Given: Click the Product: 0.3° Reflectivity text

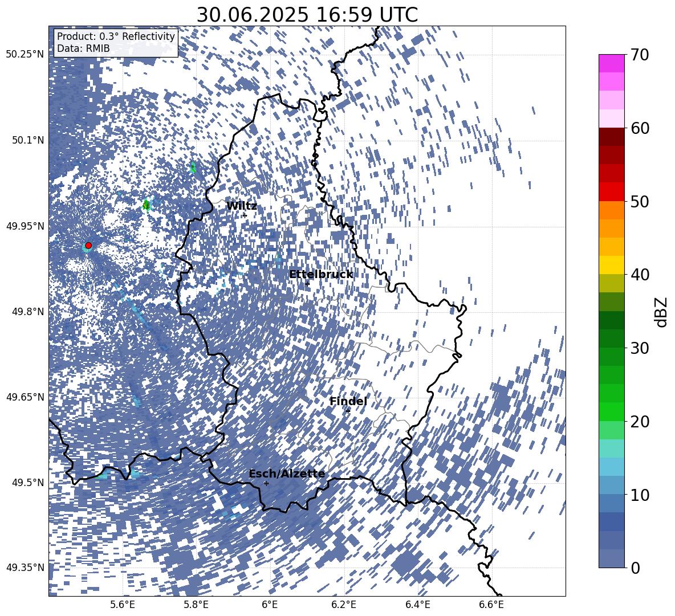Looking at the screenshot, I should point(116,36).
